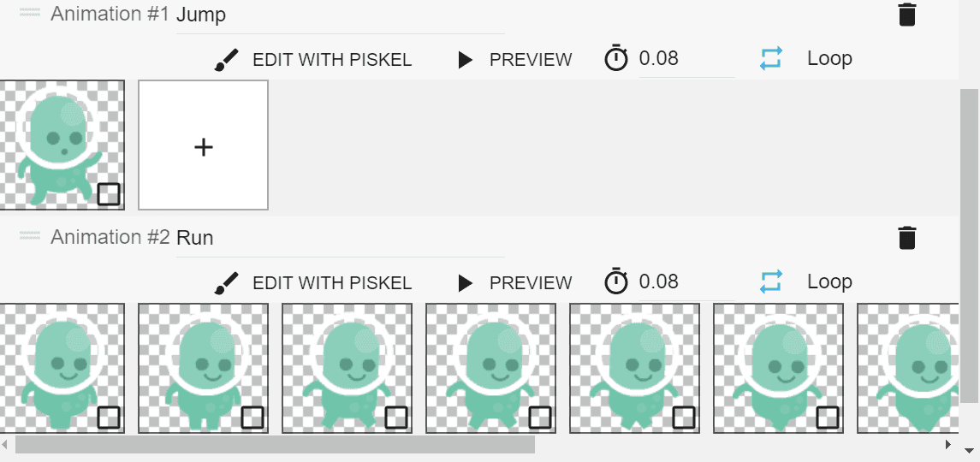Click the Jump frame duration 0.08 field
Screen dimensions: 980x462
pos(685,59)
